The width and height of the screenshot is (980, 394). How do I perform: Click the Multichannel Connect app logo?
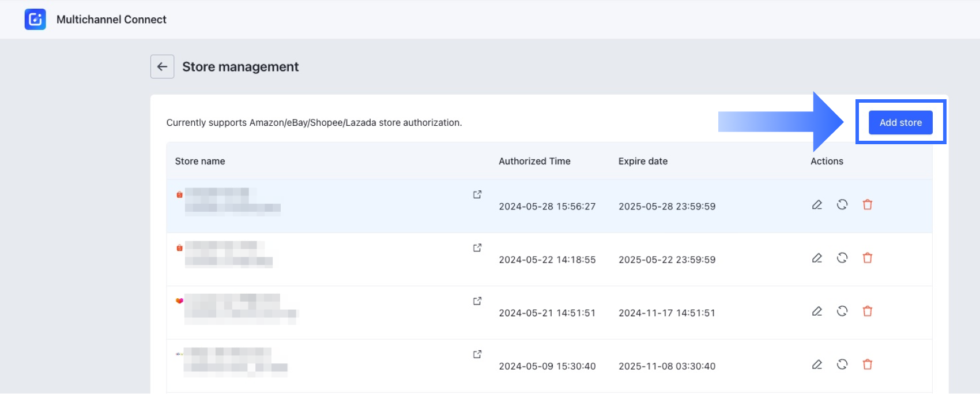[35, 20]
